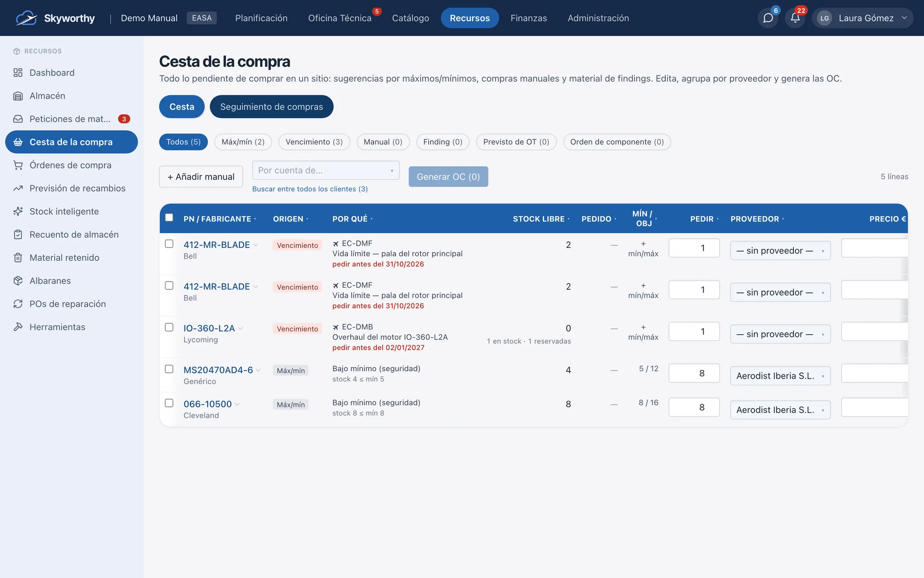Click the Pedir quantity field for IO-360-L2A
The height and width of the screenshot is (578, 924).
(x=694, y=332)
